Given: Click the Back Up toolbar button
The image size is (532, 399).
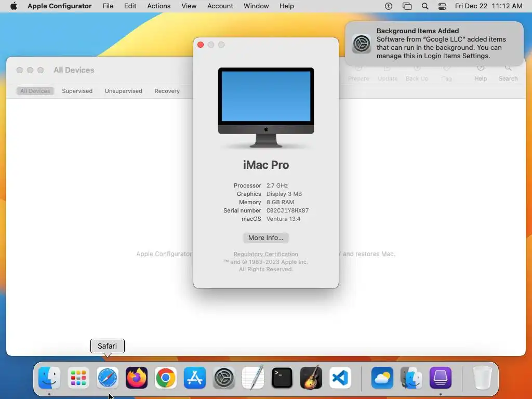Looking at the screenshot, I should (x=417, y=74).
